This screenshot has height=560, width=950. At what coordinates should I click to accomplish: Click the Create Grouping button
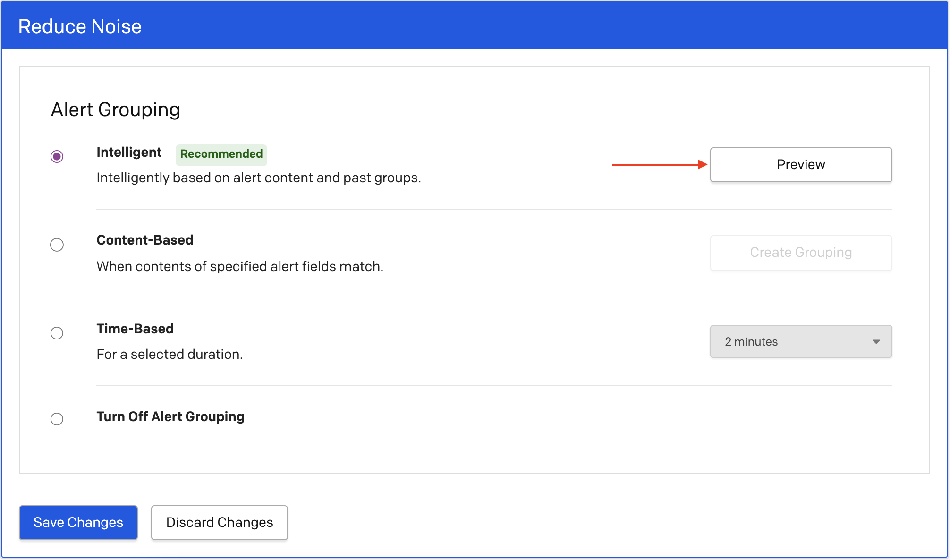[801, 253]
